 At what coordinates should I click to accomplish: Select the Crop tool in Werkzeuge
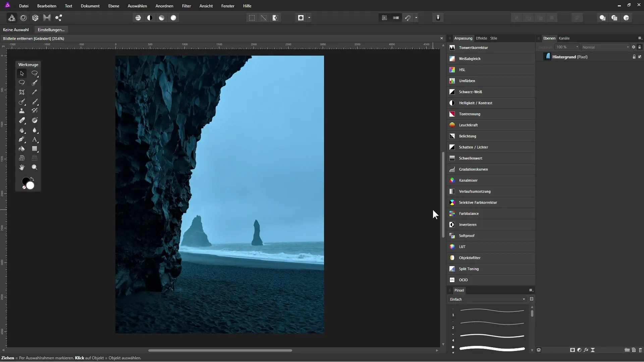[x=22, y=92]
